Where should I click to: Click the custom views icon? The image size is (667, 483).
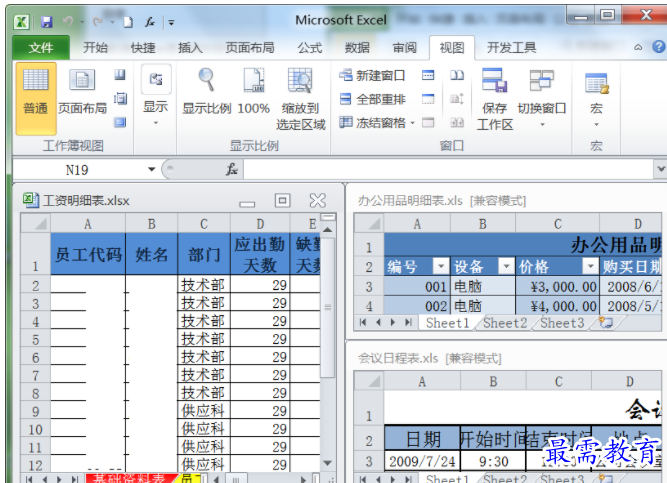[x=120, y=99]
